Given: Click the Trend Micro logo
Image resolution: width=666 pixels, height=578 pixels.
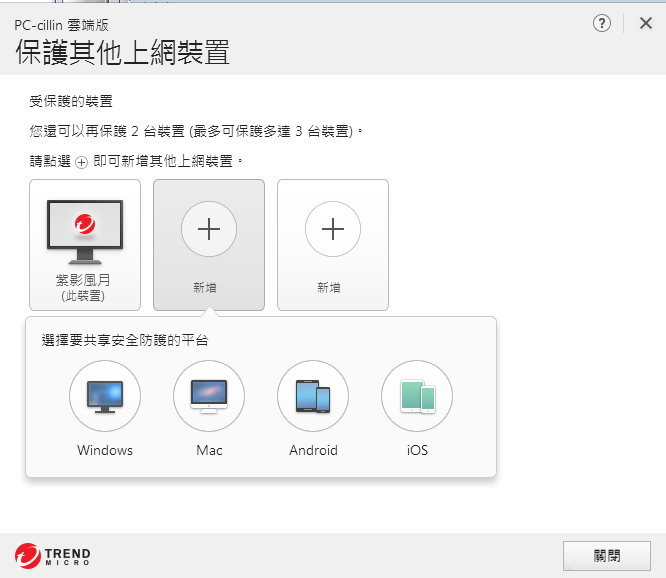Looking at the screenshot, I should 53,556.
